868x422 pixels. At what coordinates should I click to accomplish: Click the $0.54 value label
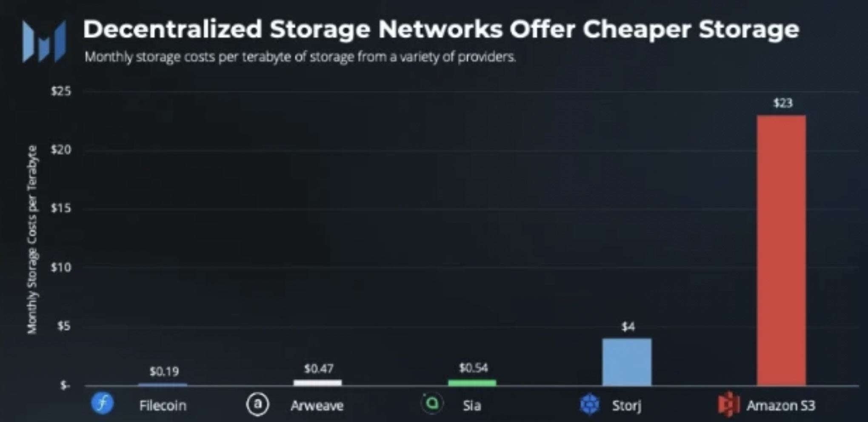(473, 368)
